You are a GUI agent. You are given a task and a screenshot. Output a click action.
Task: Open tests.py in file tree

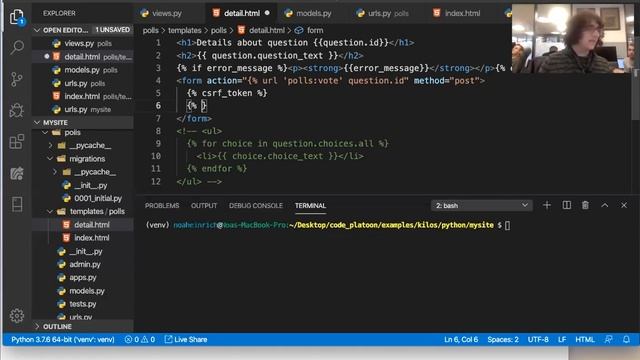(83, 304)
